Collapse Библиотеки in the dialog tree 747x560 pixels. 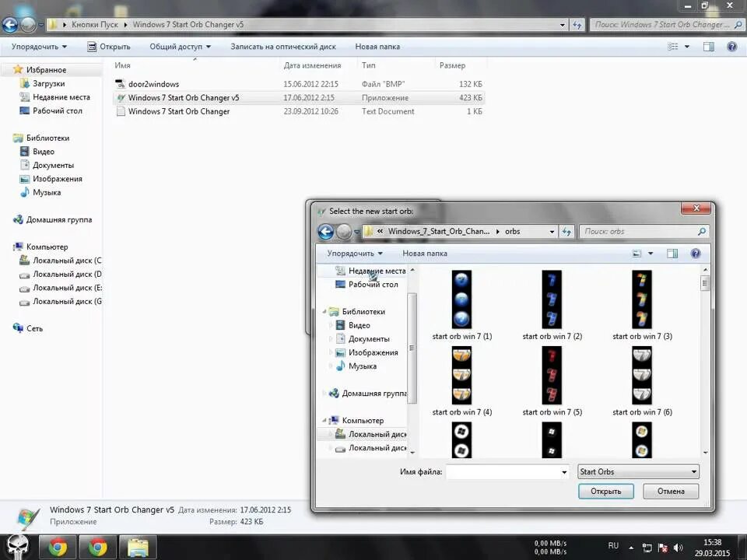pos(324,311)
